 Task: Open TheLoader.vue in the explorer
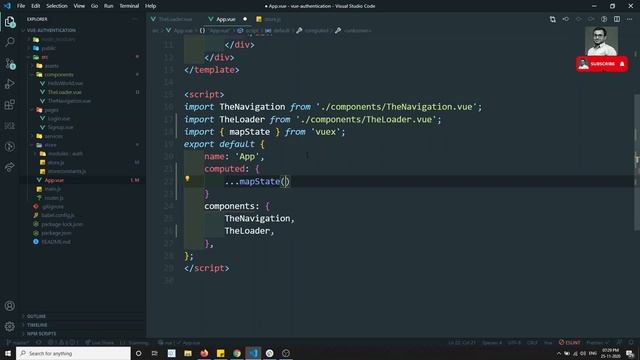point(64,92)
